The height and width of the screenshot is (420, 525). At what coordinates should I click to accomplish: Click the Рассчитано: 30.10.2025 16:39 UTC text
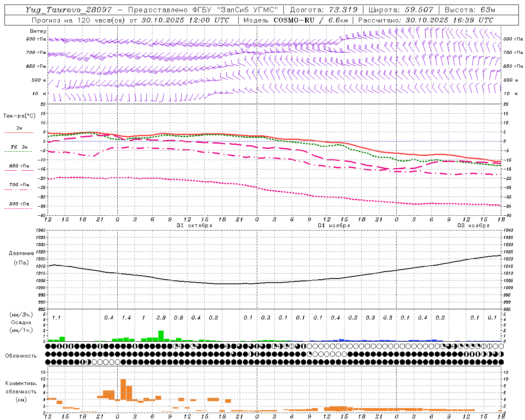coord(426,20)
